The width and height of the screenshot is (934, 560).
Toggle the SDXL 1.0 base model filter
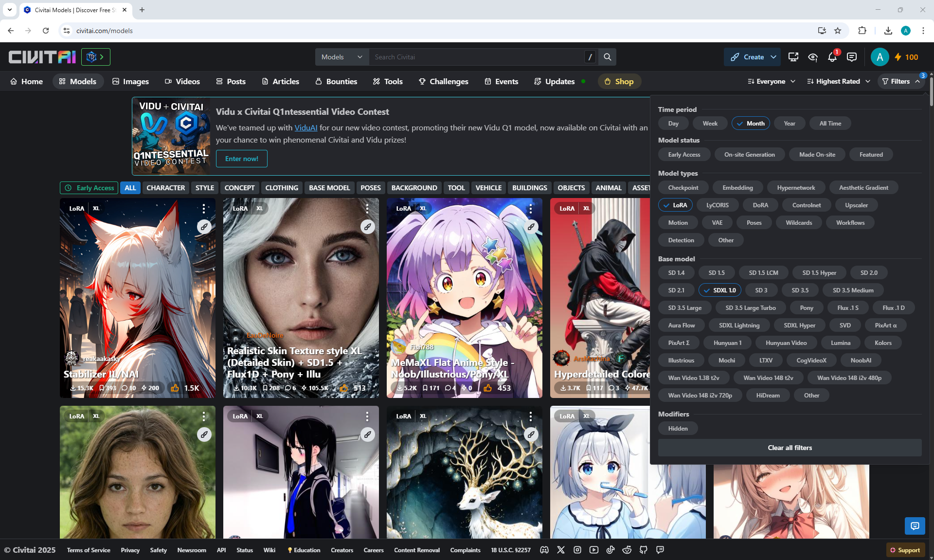click(719, 290)
